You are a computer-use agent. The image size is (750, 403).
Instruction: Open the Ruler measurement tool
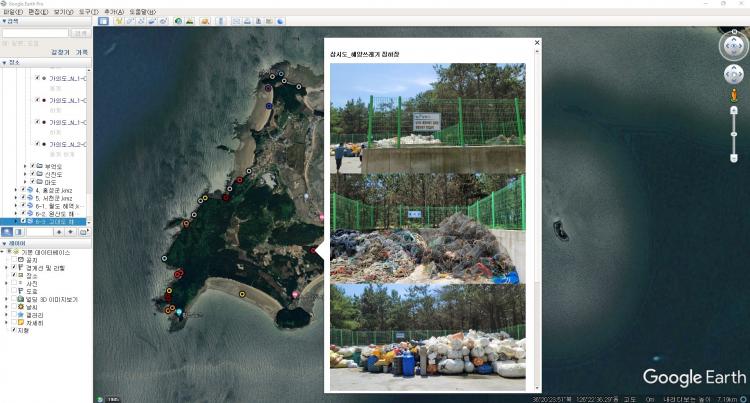(221, 21)
